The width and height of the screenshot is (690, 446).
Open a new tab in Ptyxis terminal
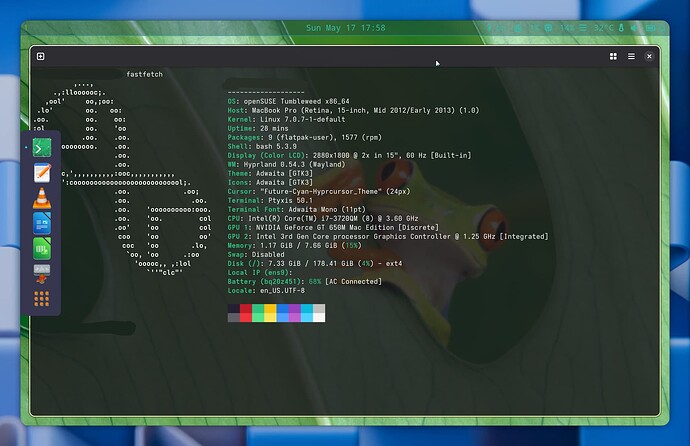pos(40,56)
